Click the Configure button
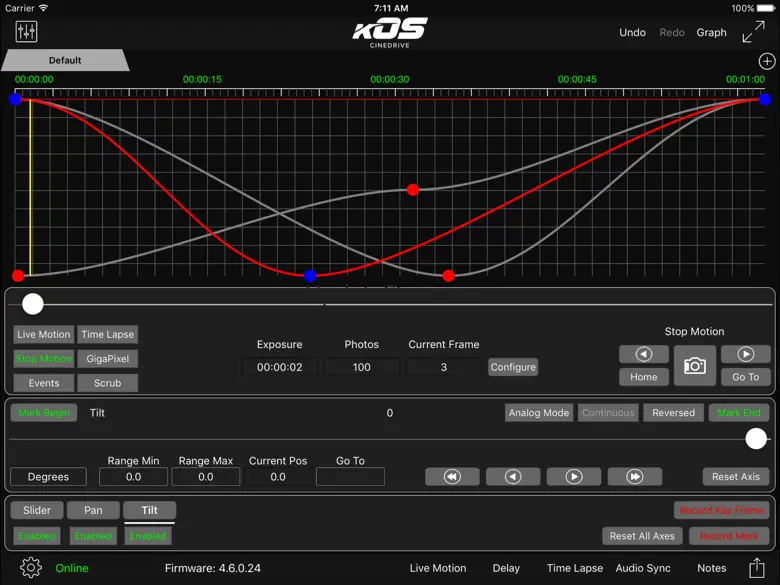Viewport: 780px width, 585px height. 513,367
